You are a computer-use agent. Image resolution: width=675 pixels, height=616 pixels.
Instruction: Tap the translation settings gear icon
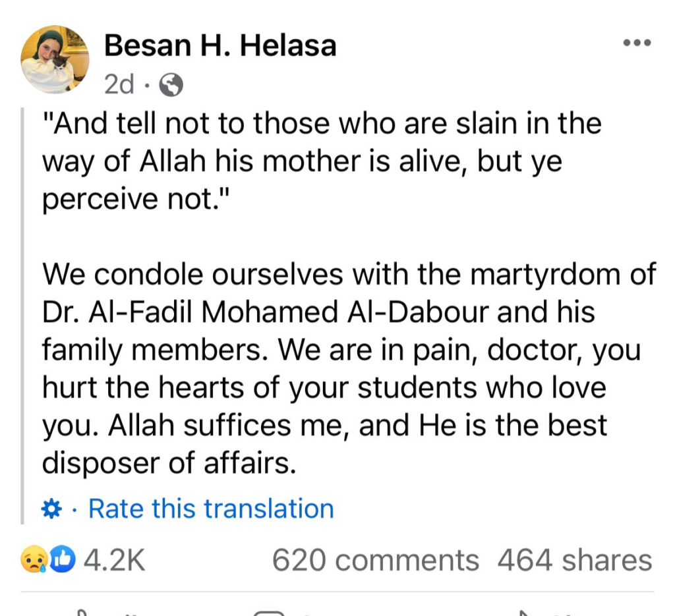coord(51,509)
